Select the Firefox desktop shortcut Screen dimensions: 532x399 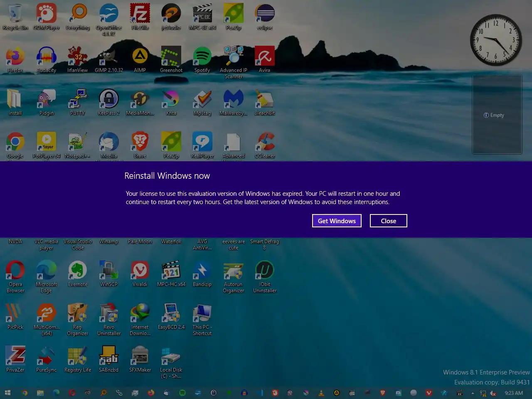(x=15, y=59)
